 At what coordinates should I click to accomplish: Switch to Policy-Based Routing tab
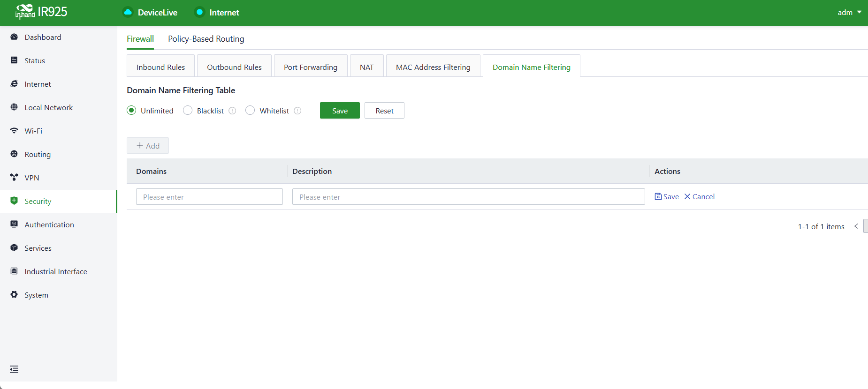[206, 39]
